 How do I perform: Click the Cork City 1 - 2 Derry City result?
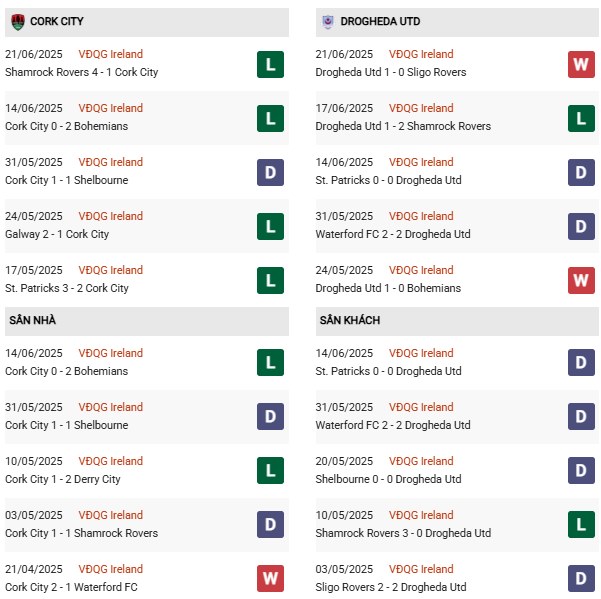click(62, 479)
